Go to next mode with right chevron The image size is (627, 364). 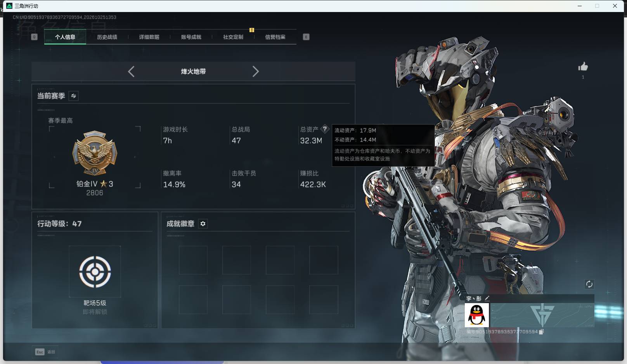pos(255,71)
